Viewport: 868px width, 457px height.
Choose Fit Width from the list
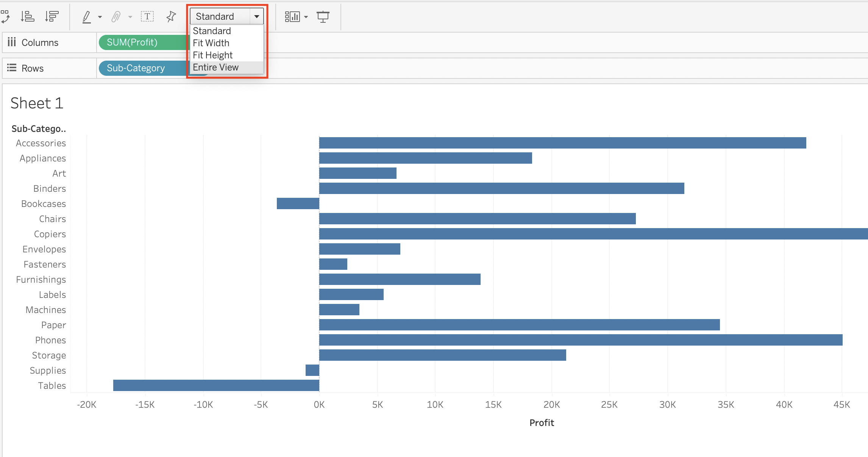pos(211,43)
